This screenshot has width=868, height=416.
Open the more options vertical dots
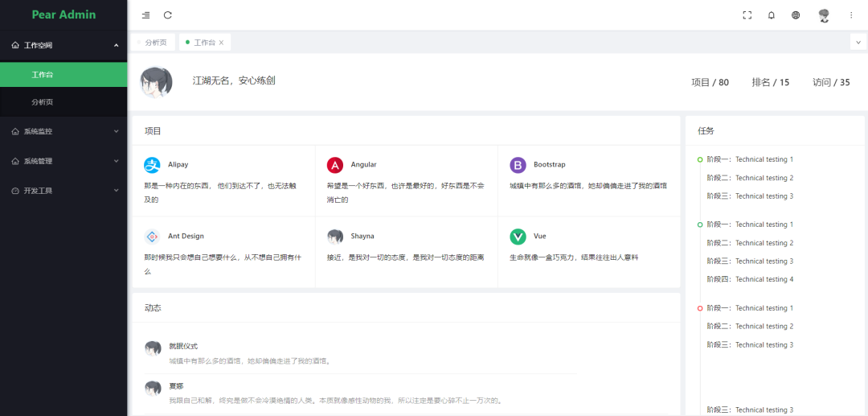851,15
